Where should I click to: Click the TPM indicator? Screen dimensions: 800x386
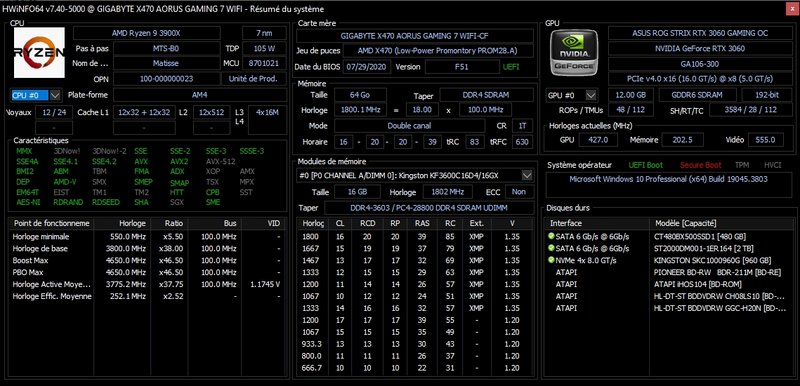pos(742,165)
